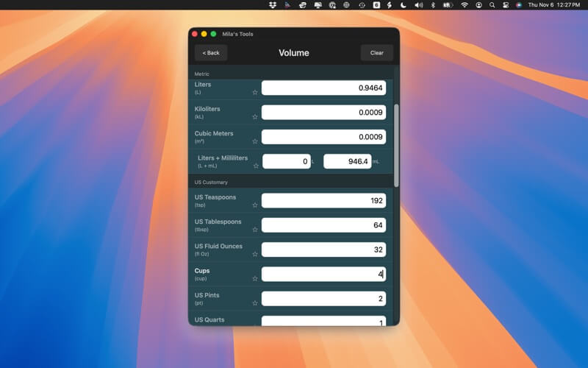Viewport: 588px width, 368px height.
Task: Clear all values with Clear button
Action: point(376,53)
